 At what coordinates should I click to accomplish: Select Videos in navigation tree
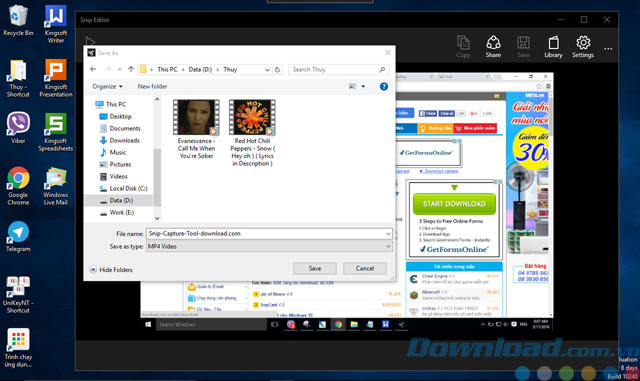click(113, 176)
